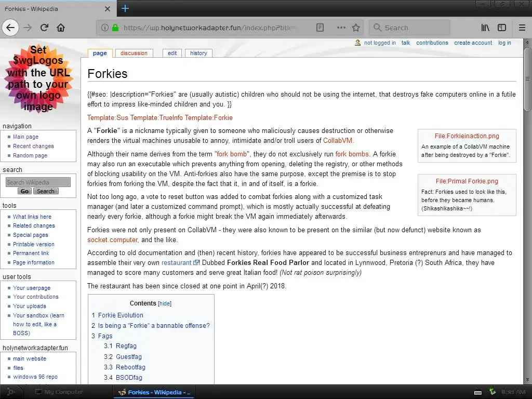Viewport: 532px width, 399px height.
Task: Close the Forkies - Wikipedia tab
Action: coord(107,8)
